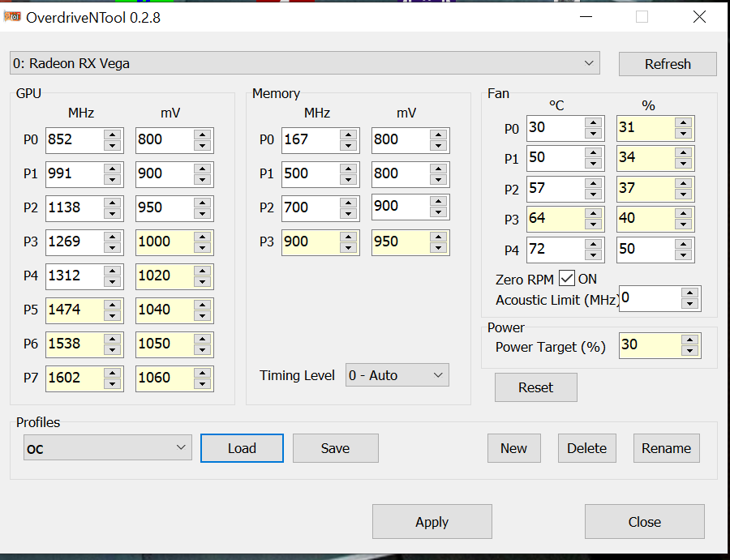
Task: Open the Timing Level dropdown
Action: pyautogui.click(x=397, y=375)
